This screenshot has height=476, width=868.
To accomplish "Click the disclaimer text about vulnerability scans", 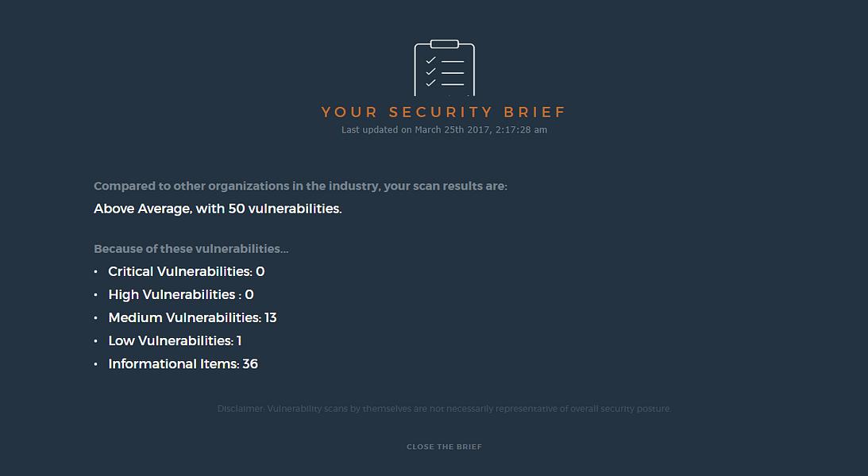I will coord(445,409).
